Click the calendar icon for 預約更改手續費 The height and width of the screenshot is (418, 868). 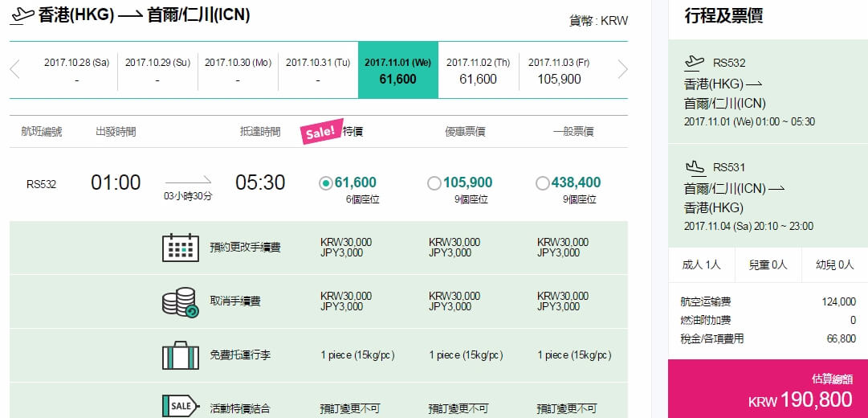(181, 248)
